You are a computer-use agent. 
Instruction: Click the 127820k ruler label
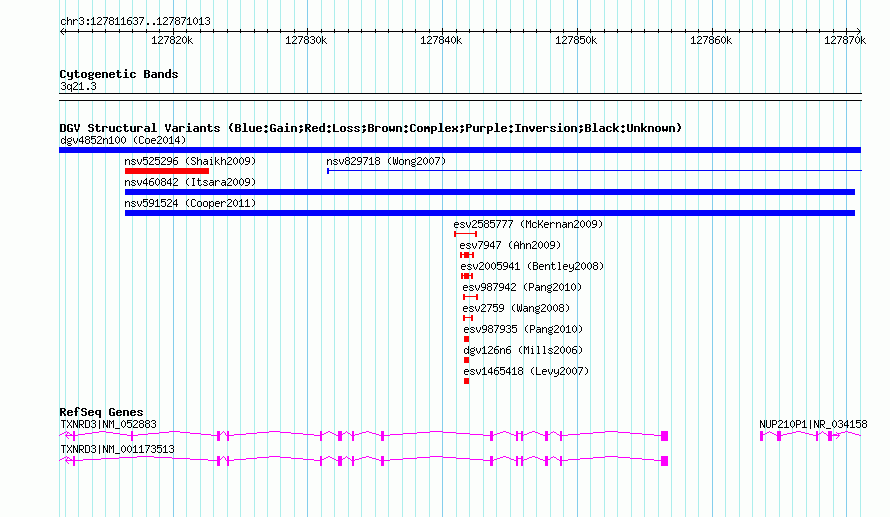pos(172,40)
